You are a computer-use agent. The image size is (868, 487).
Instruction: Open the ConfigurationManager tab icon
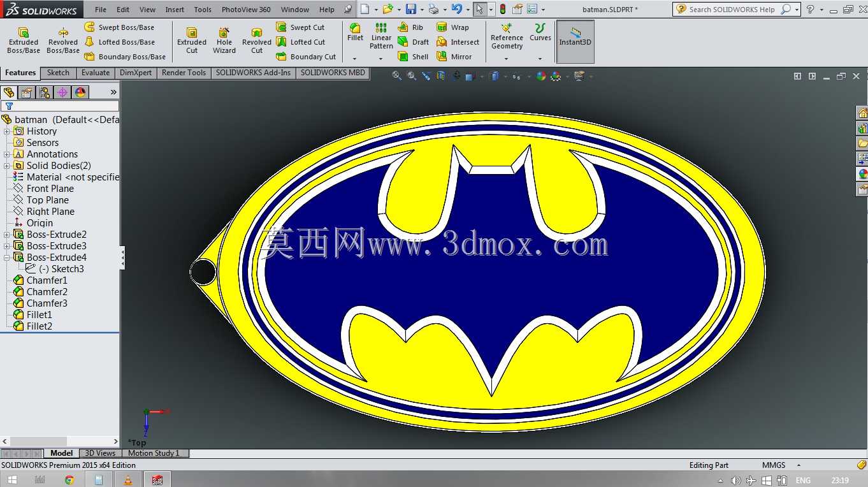point(45,92)
